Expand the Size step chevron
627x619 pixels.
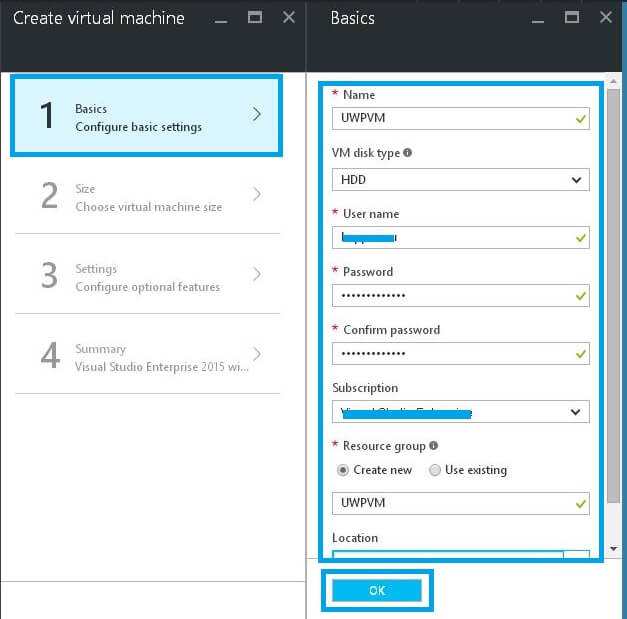257,194
